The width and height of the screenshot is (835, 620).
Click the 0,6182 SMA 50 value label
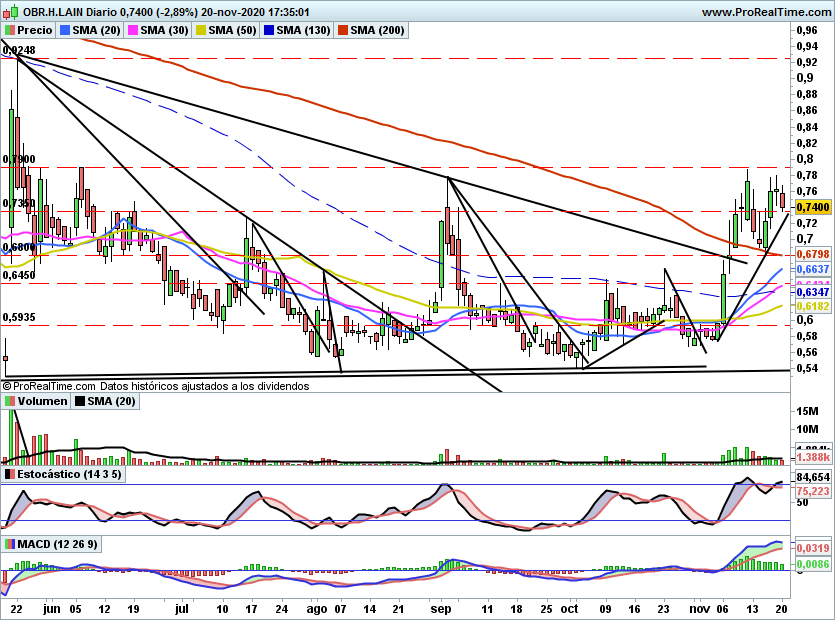click(x=813, y=306)
